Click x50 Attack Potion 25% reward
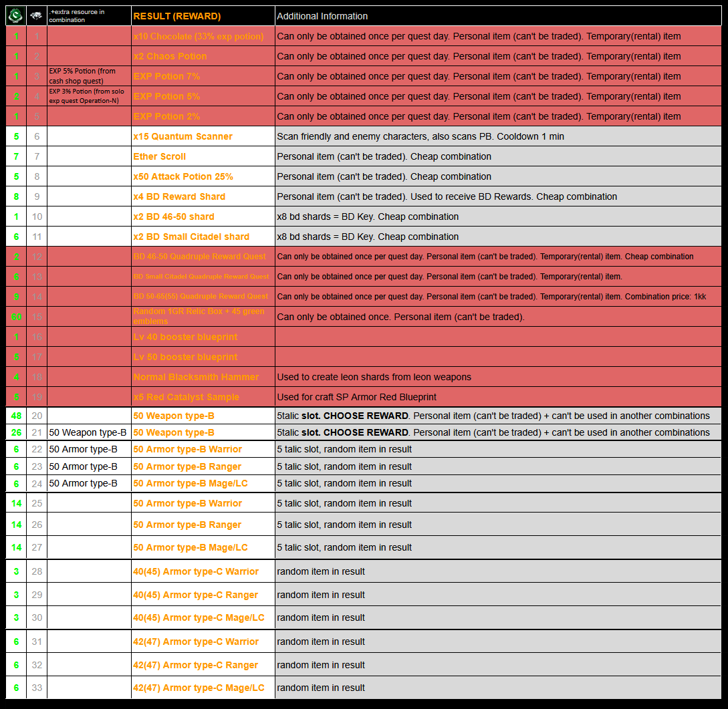This screenshot has width=728, height=709. pyautogui.click(x=183, y=176)
